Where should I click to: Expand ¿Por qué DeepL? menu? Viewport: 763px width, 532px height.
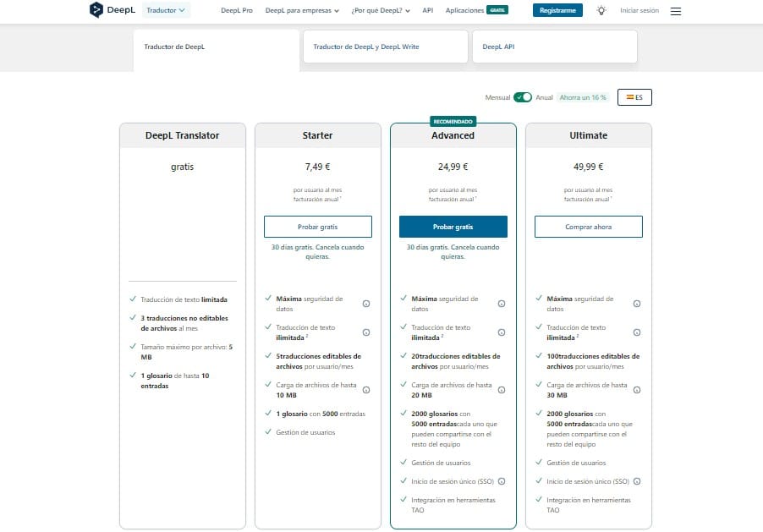pyautogui.click(x=381, y=10)
